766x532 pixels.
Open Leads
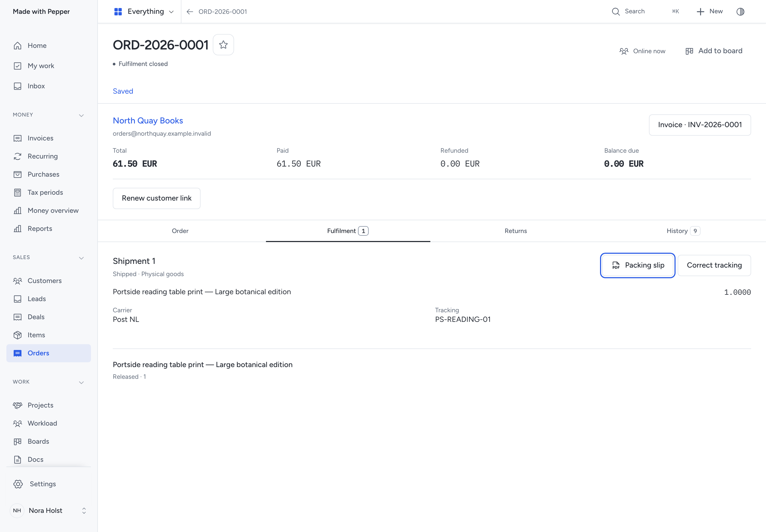[x=48, y=299]
